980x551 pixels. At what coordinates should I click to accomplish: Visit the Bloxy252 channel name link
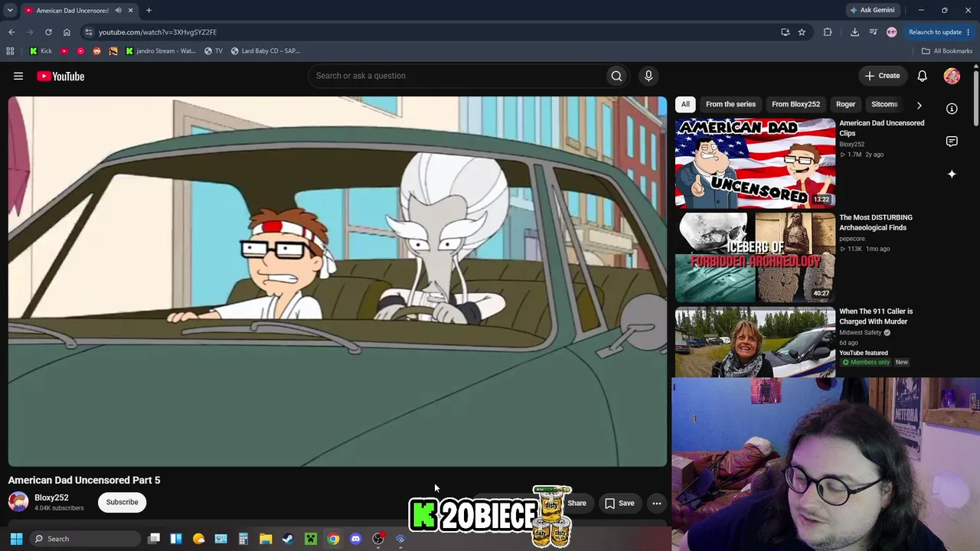pos(51,497)
